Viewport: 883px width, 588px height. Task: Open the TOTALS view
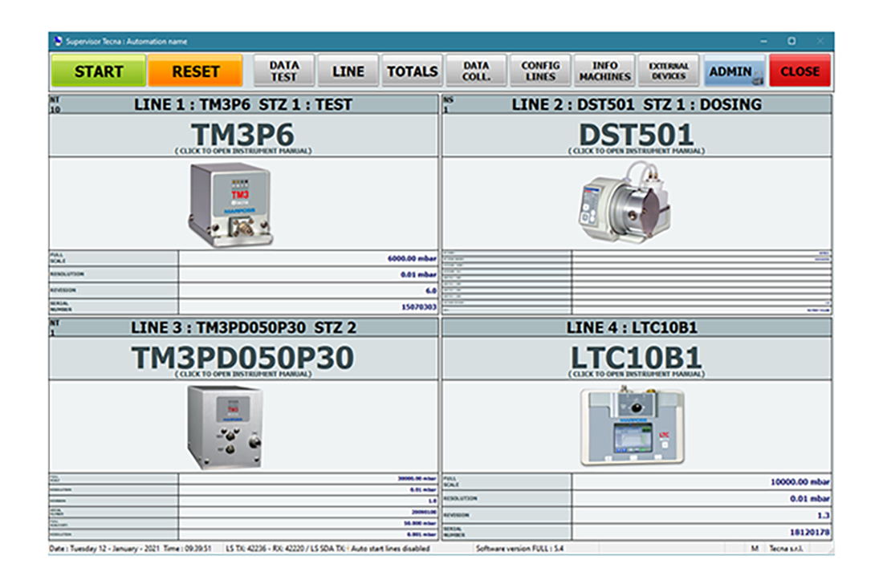413,71
